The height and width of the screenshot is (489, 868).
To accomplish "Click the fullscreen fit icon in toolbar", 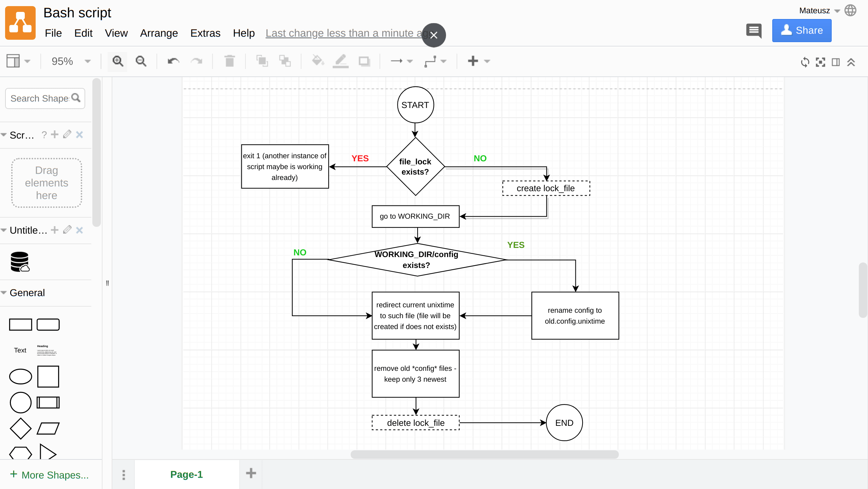I will coord(820,62).
